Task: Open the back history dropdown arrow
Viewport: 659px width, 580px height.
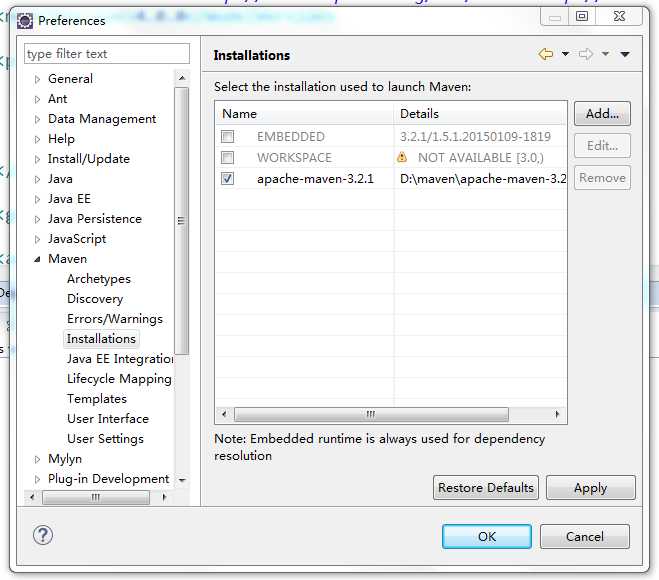Action: tap(565, 54)
